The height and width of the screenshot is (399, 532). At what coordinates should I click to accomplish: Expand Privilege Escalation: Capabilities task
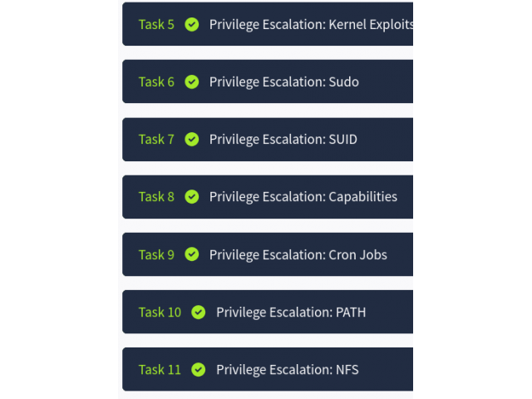pos(268,197)
